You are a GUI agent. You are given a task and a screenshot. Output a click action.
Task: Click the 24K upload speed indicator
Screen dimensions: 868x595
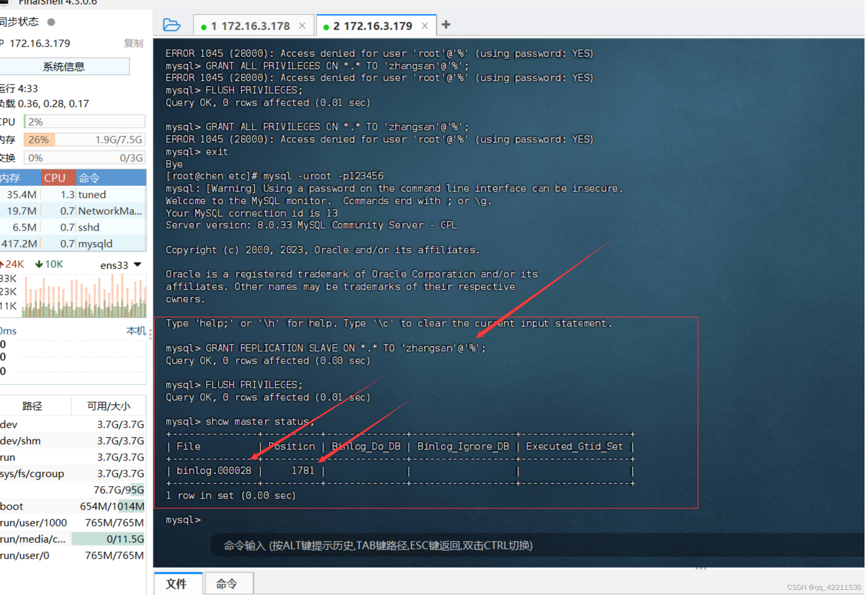pos(12,264)
